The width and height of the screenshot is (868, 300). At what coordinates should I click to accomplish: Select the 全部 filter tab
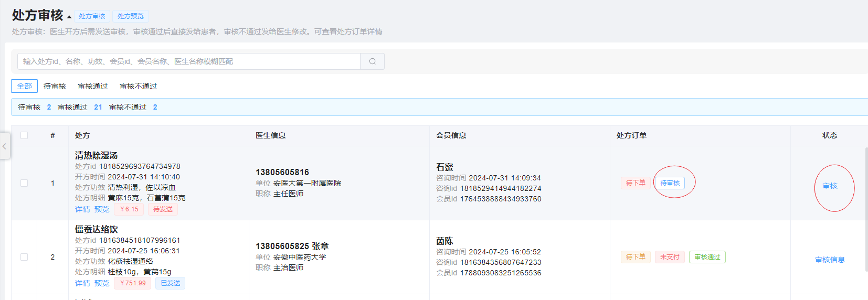click(x=24, y=86)
